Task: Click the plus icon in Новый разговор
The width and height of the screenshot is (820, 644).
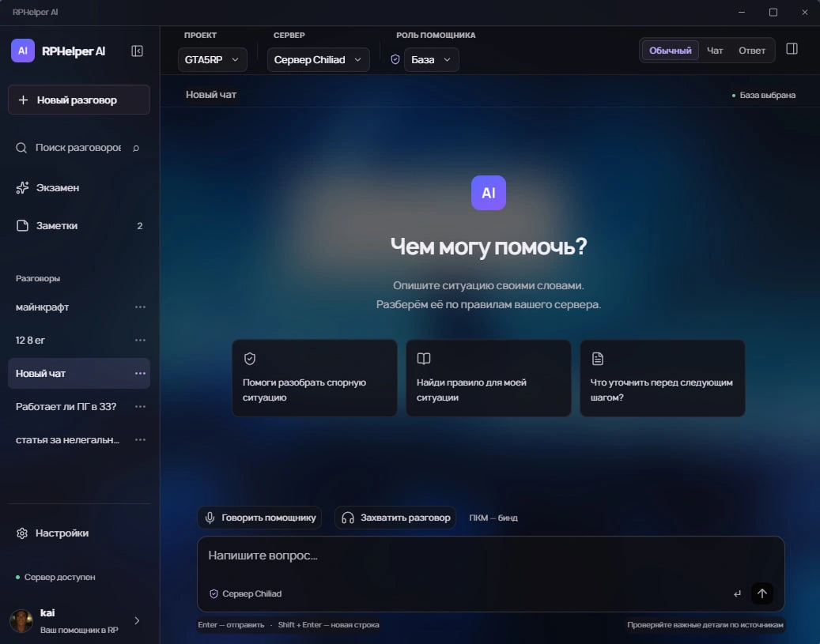Action: point(23,100)
